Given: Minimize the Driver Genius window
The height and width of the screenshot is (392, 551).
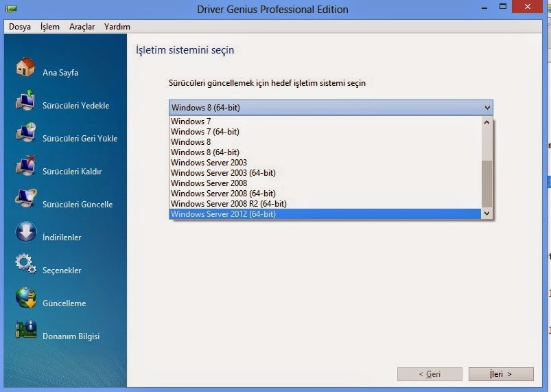Looking at the screenshot, I should [484, 7].
